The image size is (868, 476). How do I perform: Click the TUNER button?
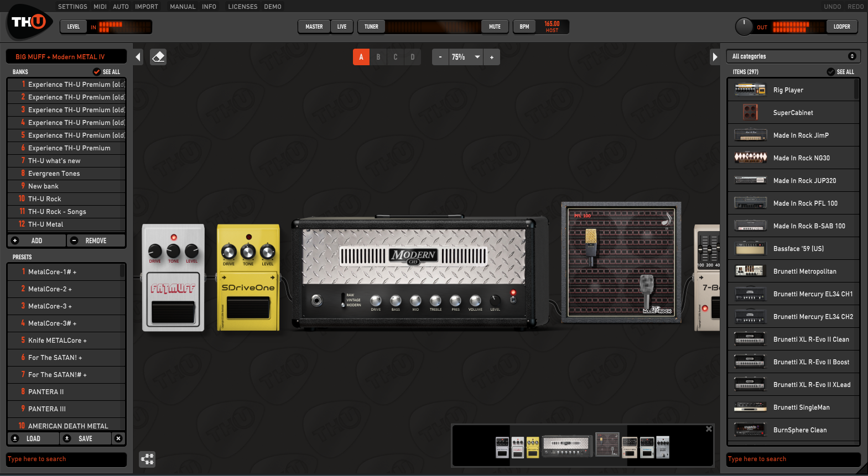click(371, 27)
